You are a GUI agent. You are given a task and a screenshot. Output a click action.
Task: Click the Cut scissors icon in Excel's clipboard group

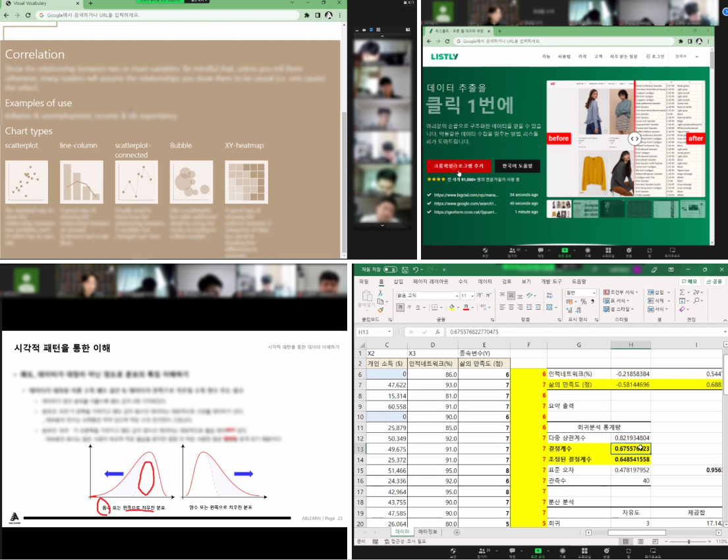click(x=380, y=293)
